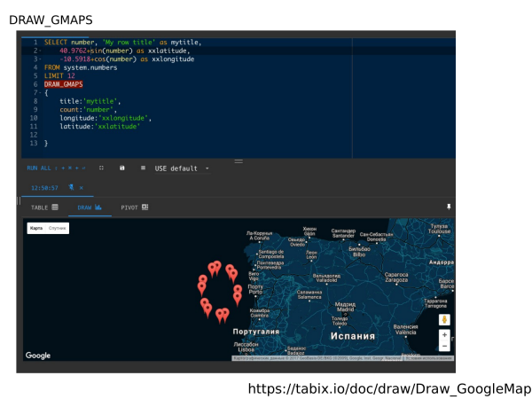Collapse the fold arrow on line 2
Screen dimensions: 532x399
click(41, 51)
